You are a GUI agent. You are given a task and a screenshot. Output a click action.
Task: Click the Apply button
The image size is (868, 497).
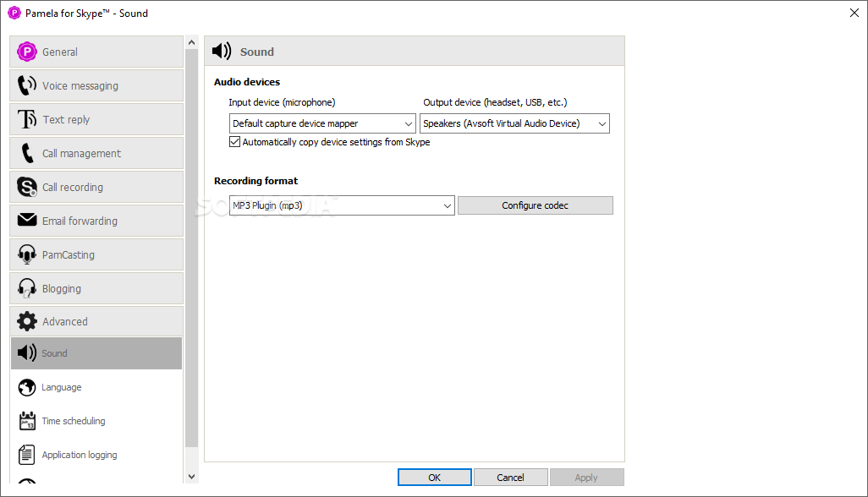pos(586,477)
